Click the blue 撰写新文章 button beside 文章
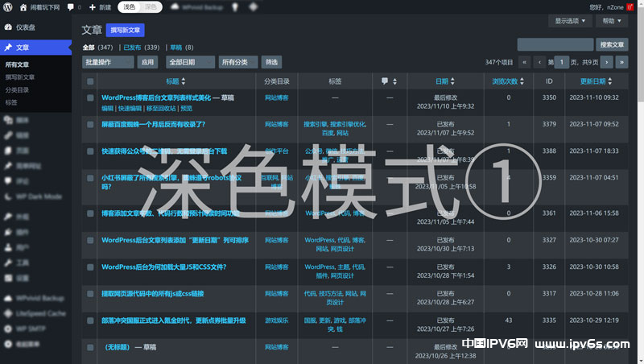This screenshot has width=644, height=364. 126,30
